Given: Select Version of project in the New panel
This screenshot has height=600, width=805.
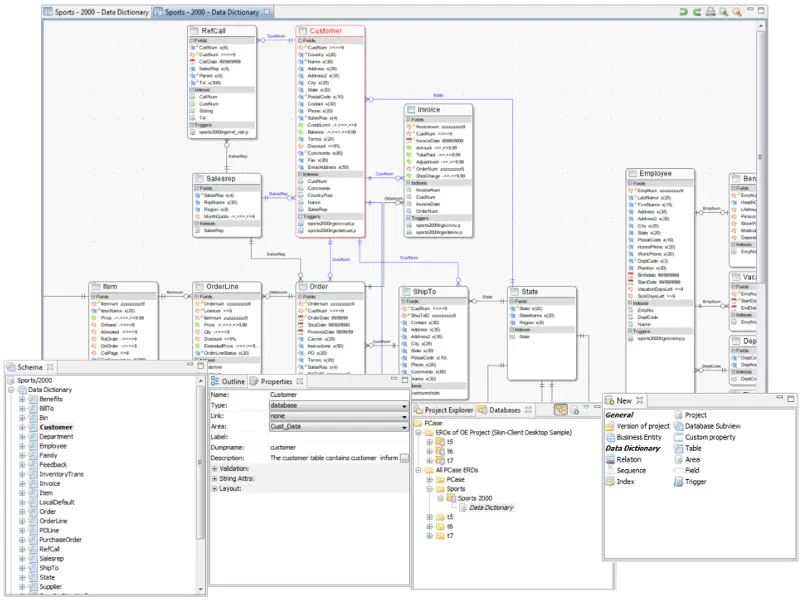Looking at the screenshot, I should (x=638, y=426).
